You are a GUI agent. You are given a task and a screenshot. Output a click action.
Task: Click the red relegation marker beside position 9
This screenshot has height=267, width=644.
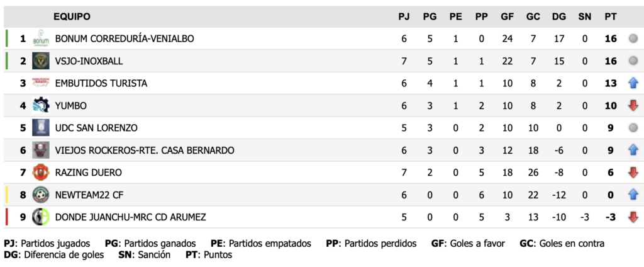(x=6, y=217)
